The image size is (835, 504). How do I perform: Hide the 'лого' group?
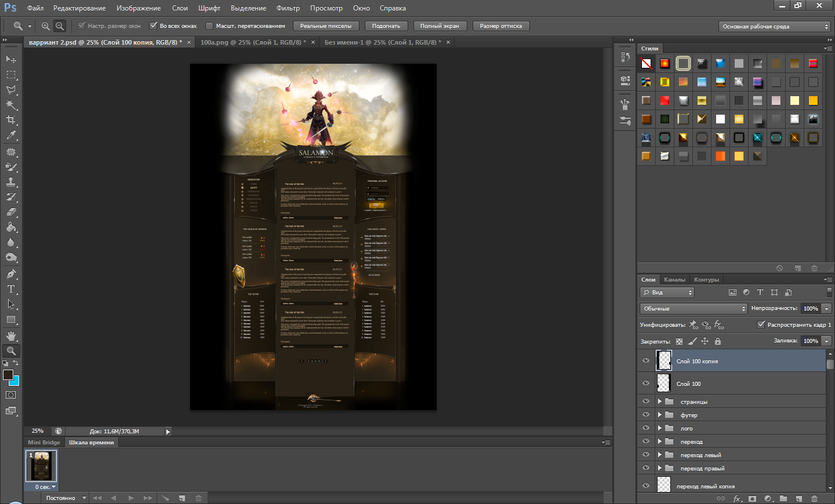(x=646, y=428)
